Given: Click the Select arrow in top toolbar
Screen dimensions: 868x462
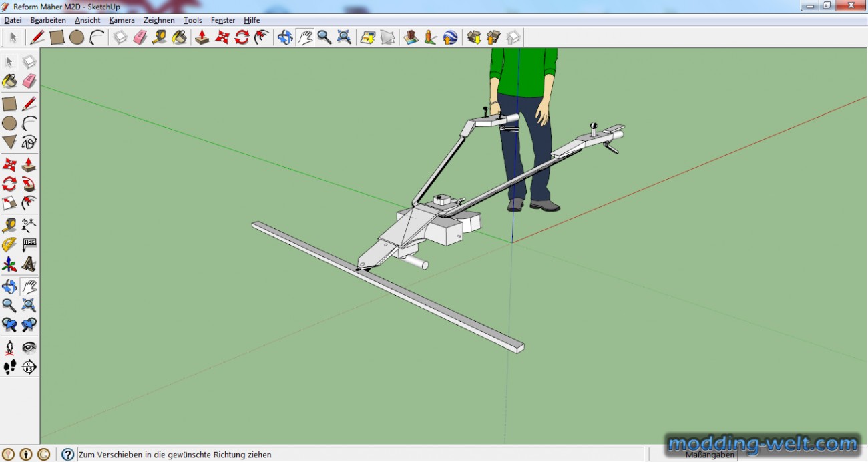Looking at the screenshot, I should click(13, 37).
